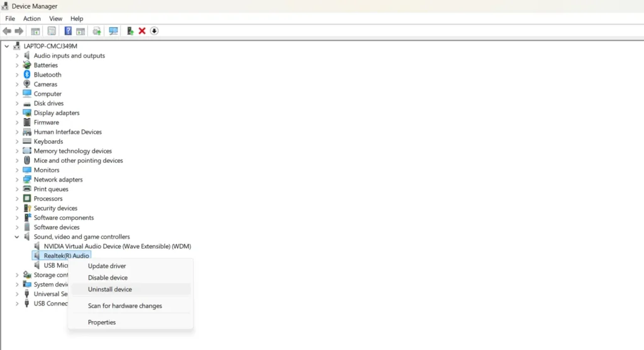
Task: Select the USB Microphone device entry
Action: pos(56,265)
